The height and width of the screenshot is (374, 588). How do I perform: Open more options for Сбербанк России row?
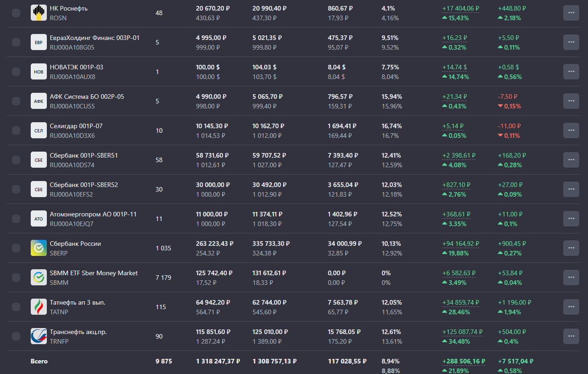tap(571, 248)
